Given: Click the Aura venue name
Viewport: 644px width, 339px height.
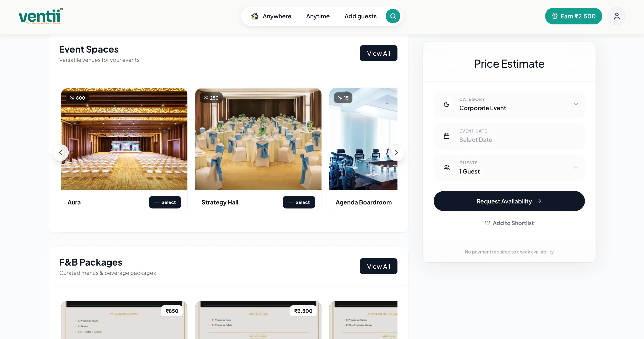Looking at the screenshot, I should pos(74,202).
